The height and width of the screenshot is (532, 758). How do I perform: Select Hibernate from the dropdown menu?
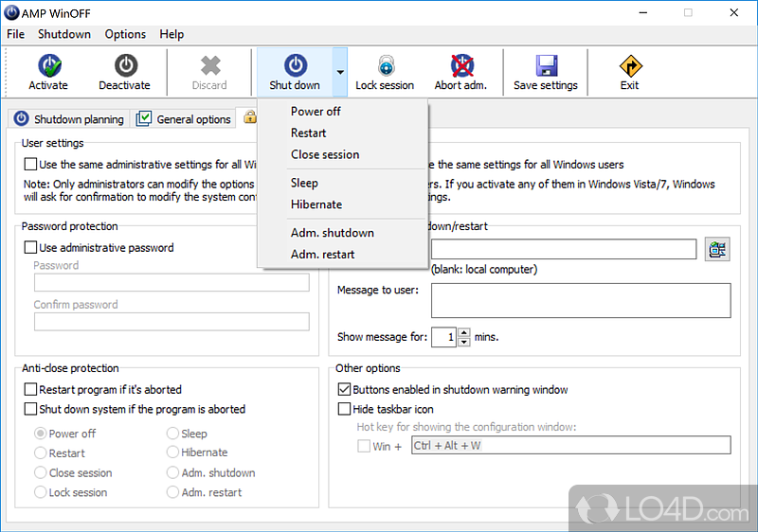pos(316,204)
